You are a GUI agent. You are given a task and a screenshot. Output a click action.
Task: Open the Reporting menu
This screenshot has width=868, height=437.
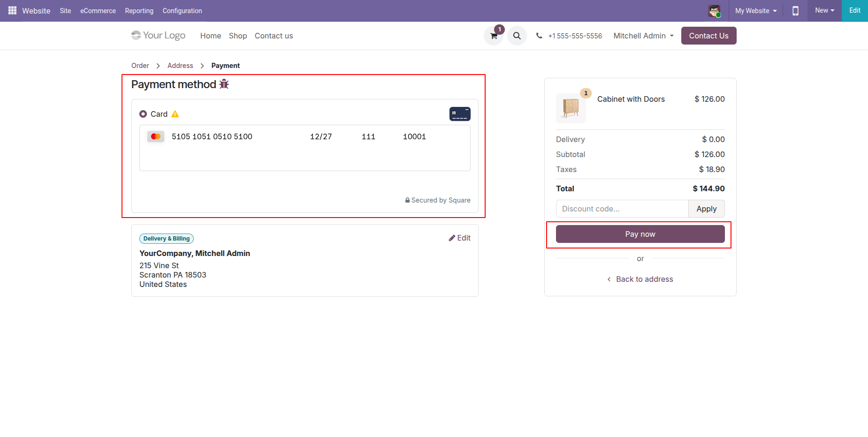click(139, 11)
